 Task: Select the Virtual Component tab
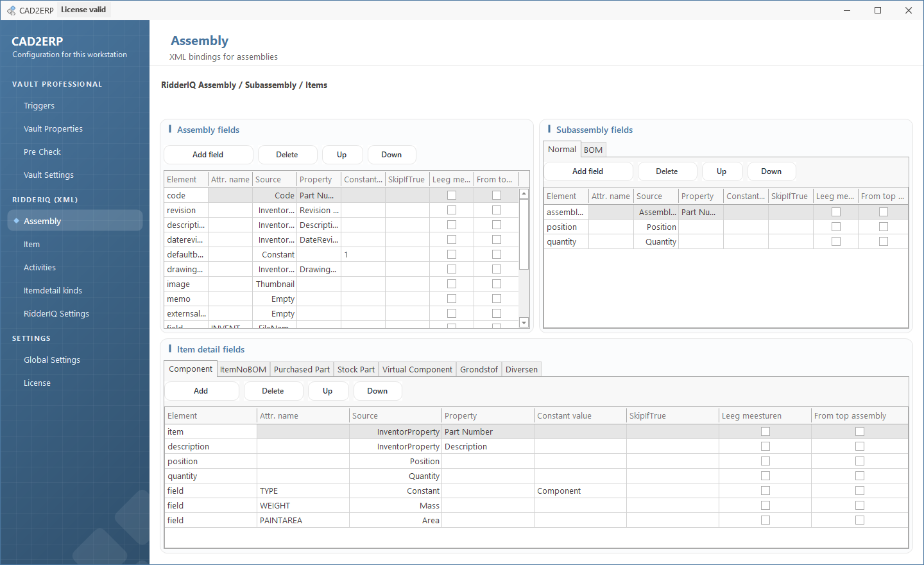click(x=417, y=369)
